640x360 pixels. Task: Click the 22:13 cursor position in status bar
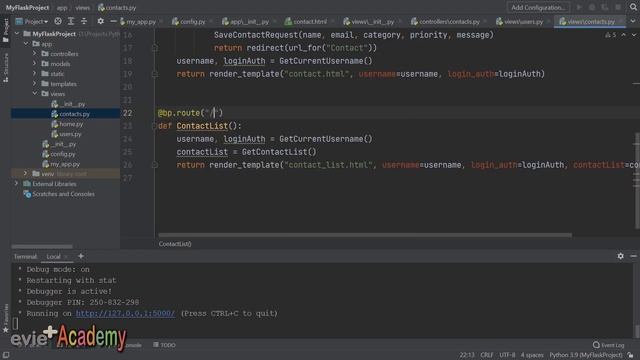pyautogui.click(x=467, y=355)
